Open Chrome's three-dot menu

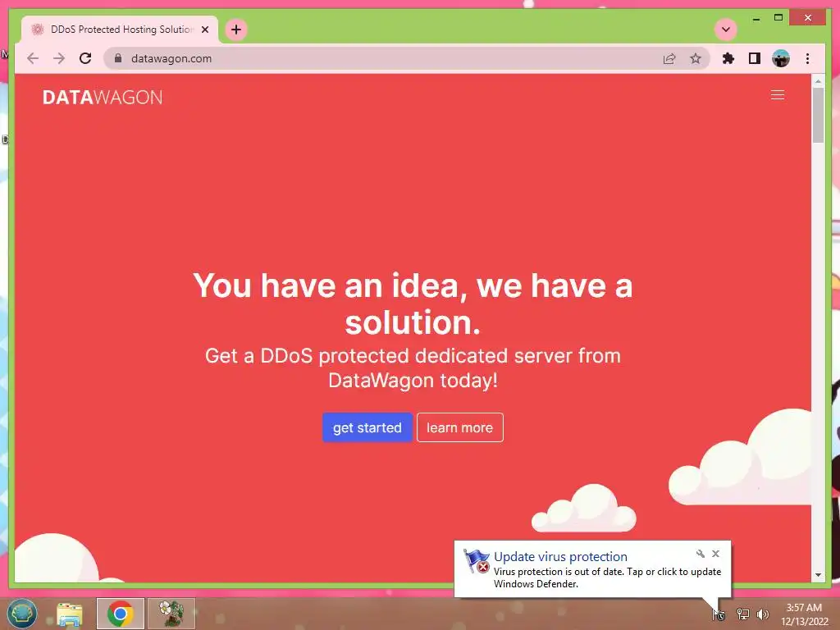click(807, 58)
